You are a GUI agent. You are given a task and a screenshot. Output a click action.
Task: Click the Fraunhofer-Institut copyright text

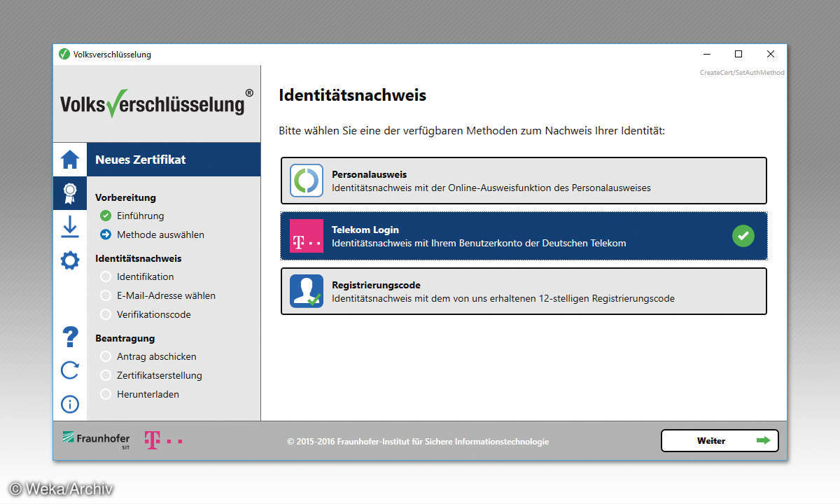point(418,442)
